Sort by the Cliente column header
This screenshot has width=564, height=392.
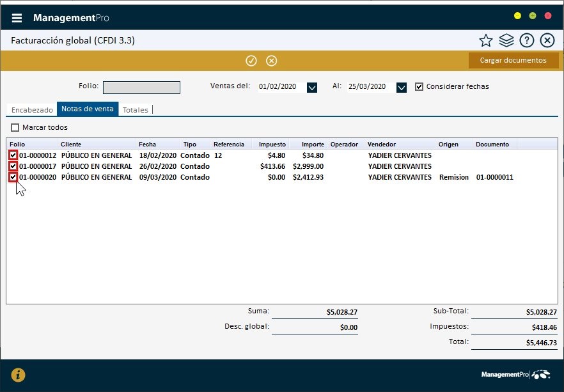coord(97,145)
